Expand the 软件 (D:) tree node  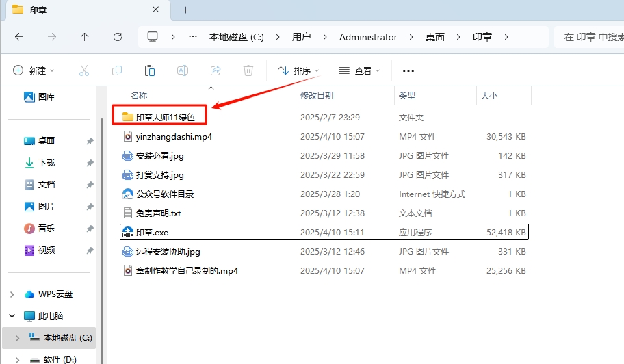17,360
